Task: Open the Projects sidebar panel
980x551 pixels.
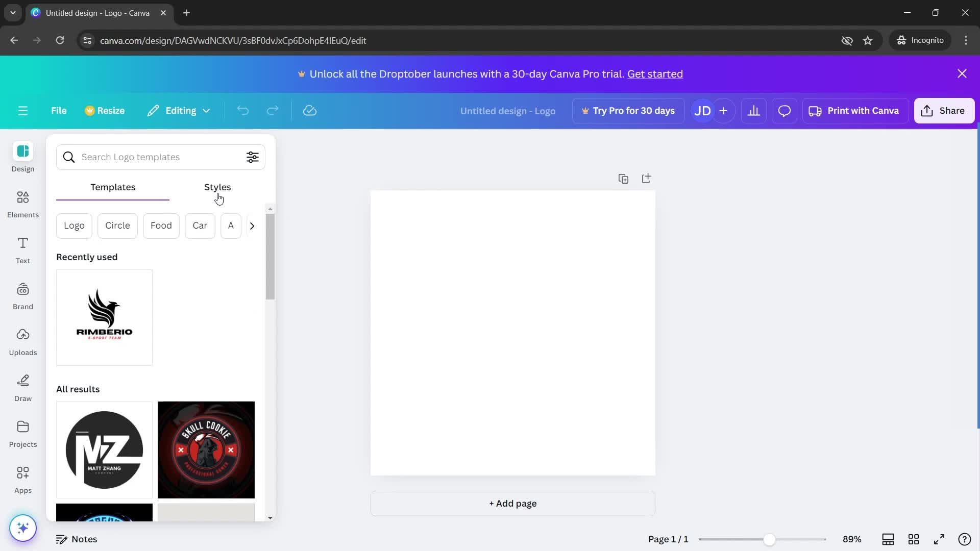Action: pyautogui.click(x=23, y=434)
